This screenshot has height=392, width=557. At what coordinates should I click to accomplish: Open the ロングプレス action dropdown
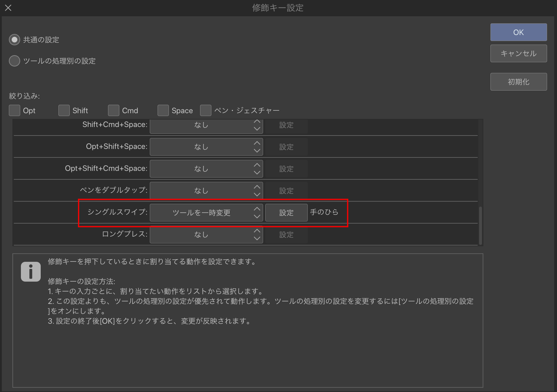click(x=206, y=235)
